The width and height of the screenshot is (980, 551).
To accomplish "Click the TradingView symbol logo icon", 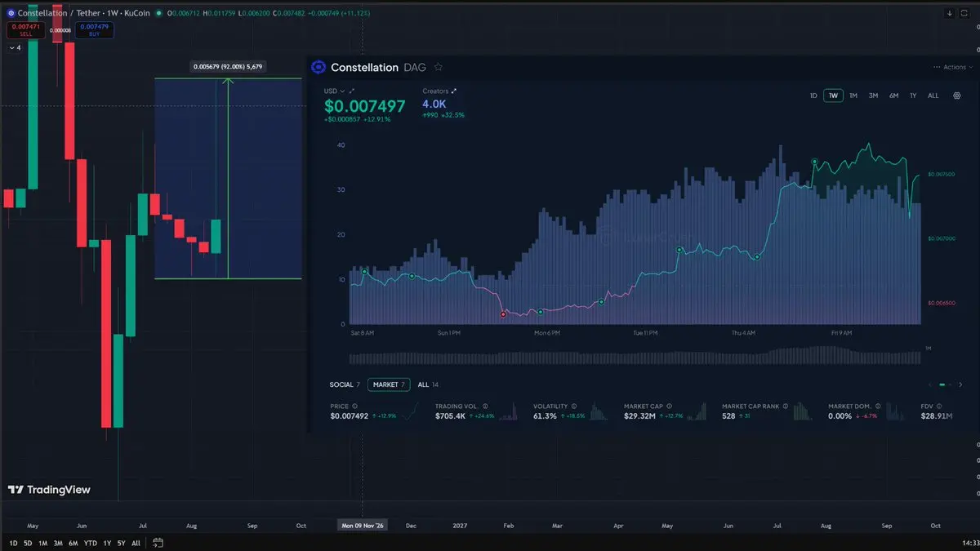I will coord(11,14).
